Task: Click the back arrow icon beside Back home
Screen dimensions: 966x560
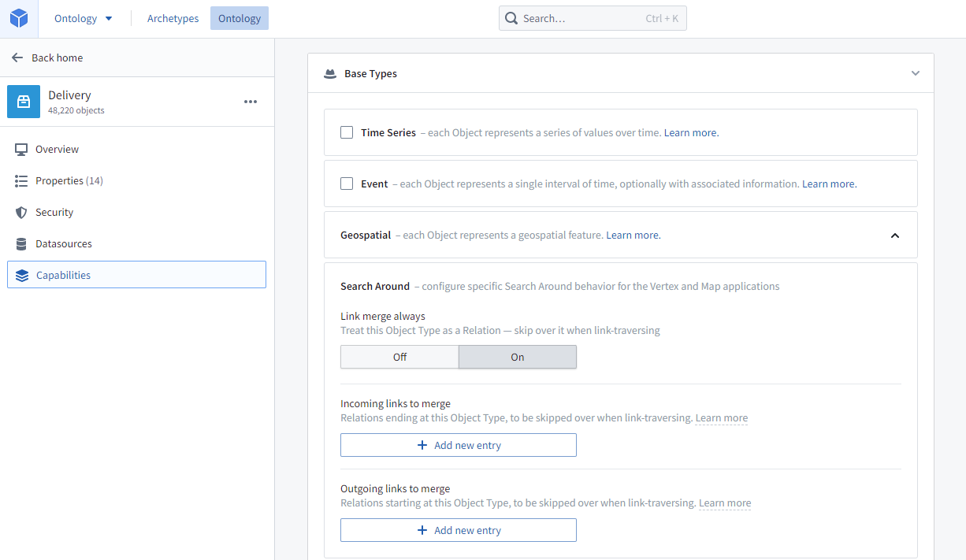Action: (x=17, y=57)
